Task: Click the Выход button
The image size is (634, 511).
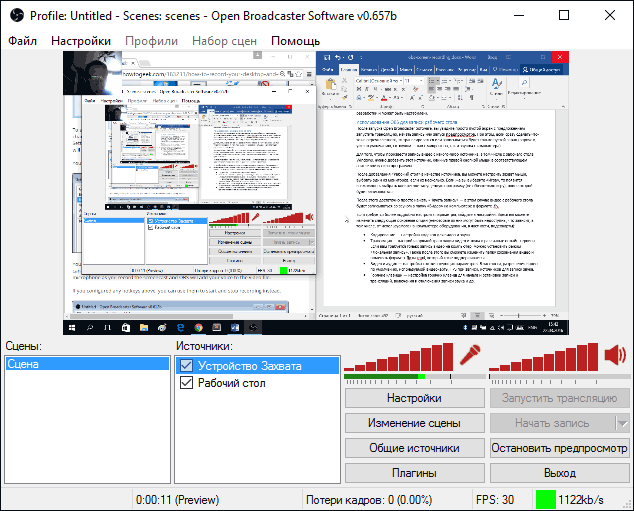Action: click(560, 473)
